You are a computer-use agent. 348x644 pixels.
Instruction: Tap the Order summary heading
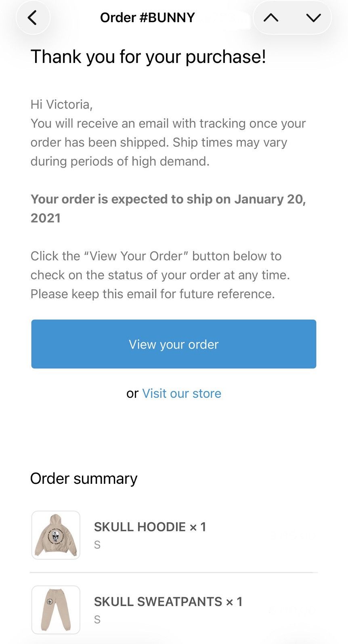pyautogui.click(x=84, y=479)
